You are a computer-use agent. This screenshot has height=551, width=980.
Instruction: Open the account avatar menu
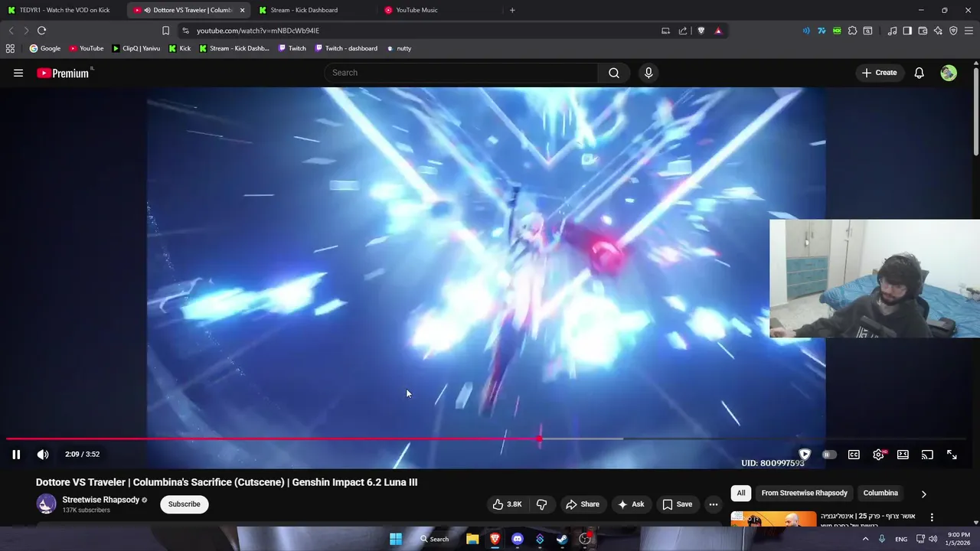click(949, 73)
